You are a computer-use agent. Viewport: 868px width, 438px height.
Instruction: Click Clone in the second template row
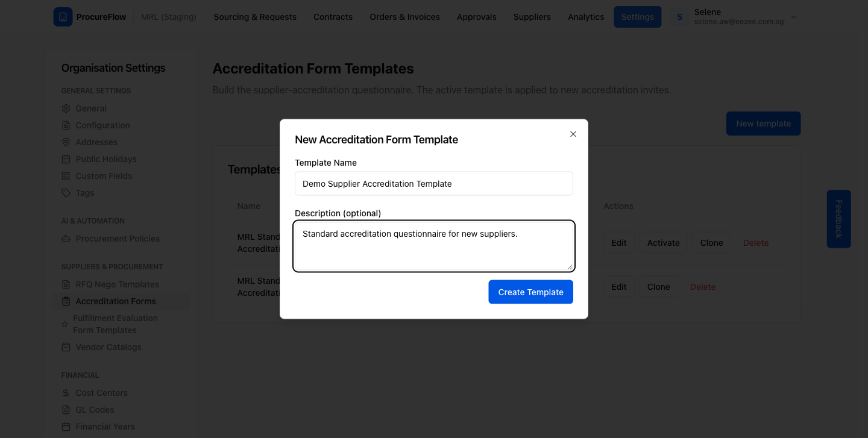click(x=658, y=287)
